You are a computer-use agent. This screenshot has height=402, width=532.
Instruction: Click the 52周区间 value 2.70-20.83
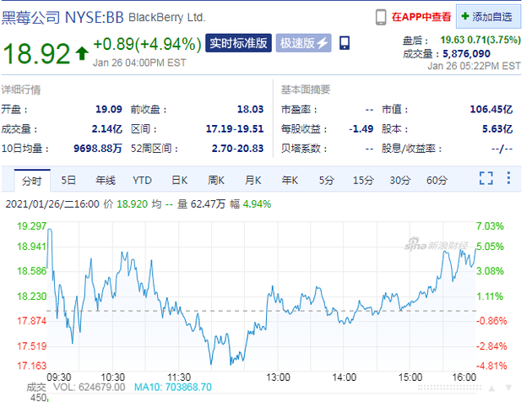pyautogui.click(x=237, y=149)
